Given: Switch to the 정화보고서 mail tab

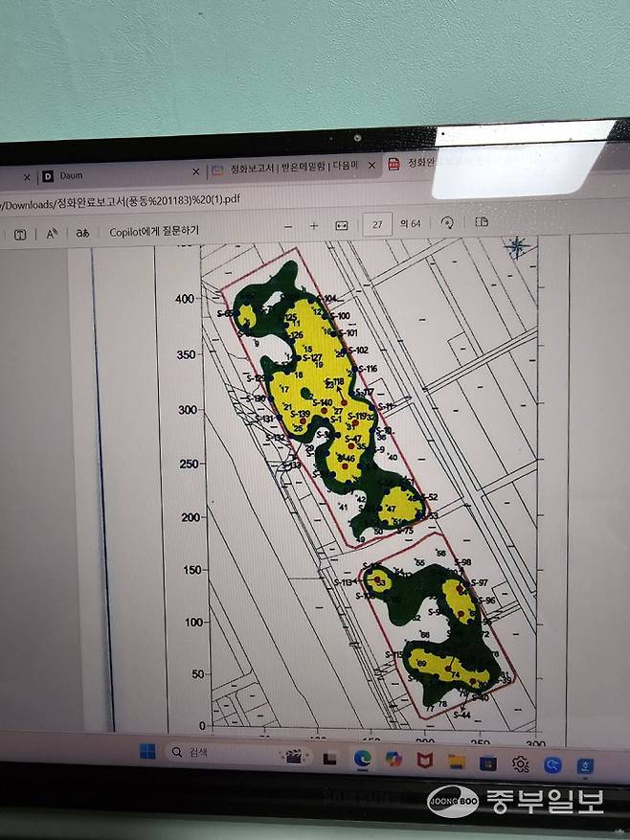Looking at the screenshot, I should (287, 168).
